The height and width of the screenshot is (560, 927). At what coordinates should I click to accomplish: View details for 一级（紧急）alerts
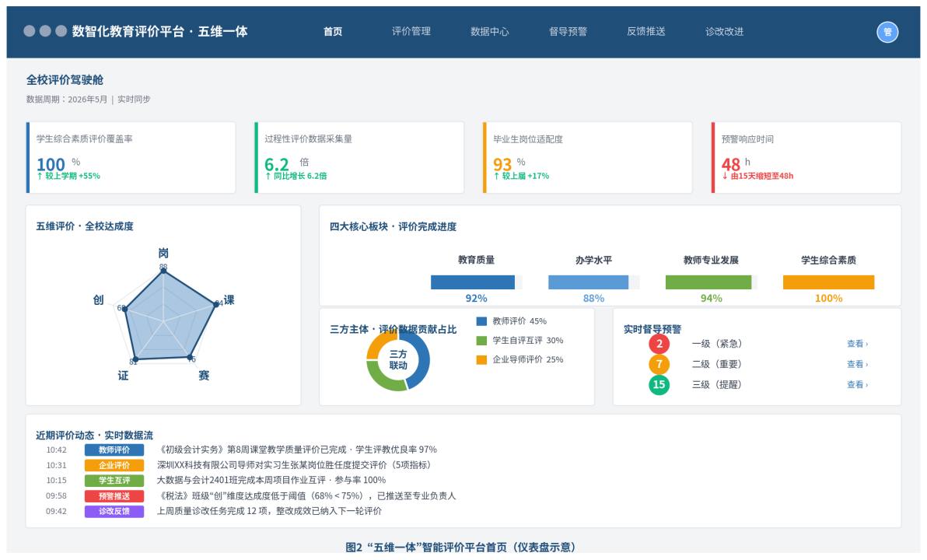tap(857, 344)
